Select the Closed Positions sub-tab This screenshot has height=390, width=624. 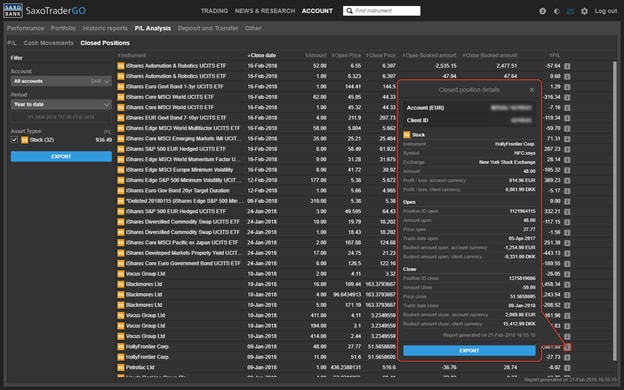pyautogui.click(x=105, y=43)
